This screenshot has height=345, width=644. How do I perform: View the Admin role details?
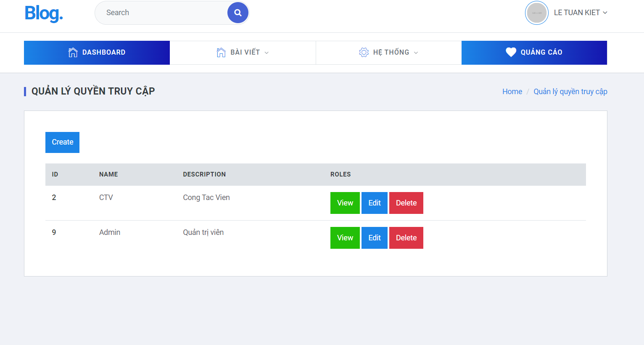(x=345, y=237)
